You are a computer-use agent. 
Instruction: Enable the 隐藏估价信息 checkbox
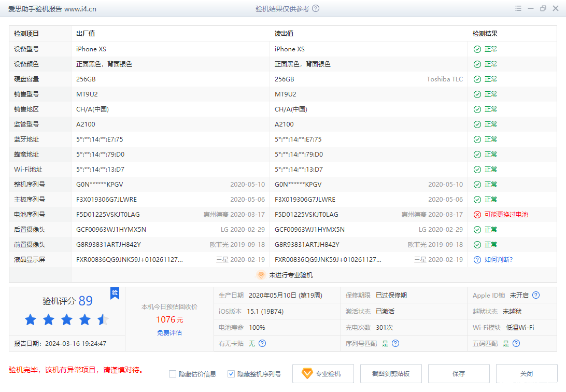pos(173,374)
